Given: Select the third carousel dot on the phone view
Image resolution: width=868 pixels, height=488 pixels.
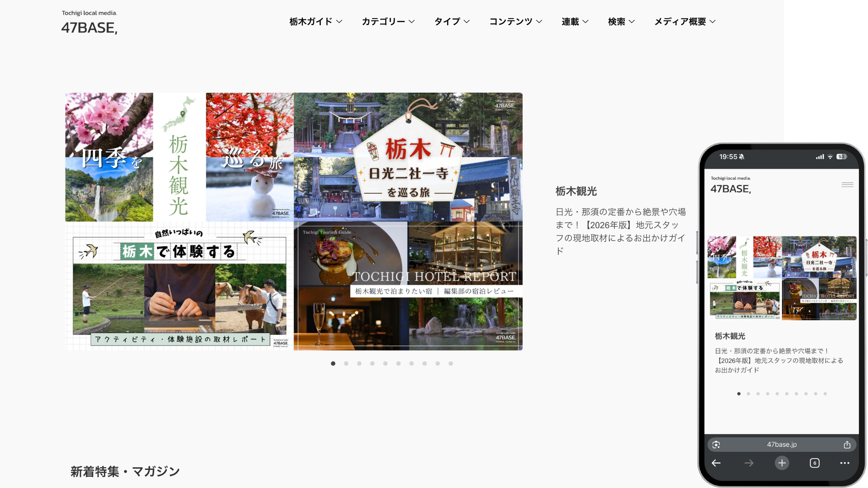Looking at the screenshot, I should (758, 394).
